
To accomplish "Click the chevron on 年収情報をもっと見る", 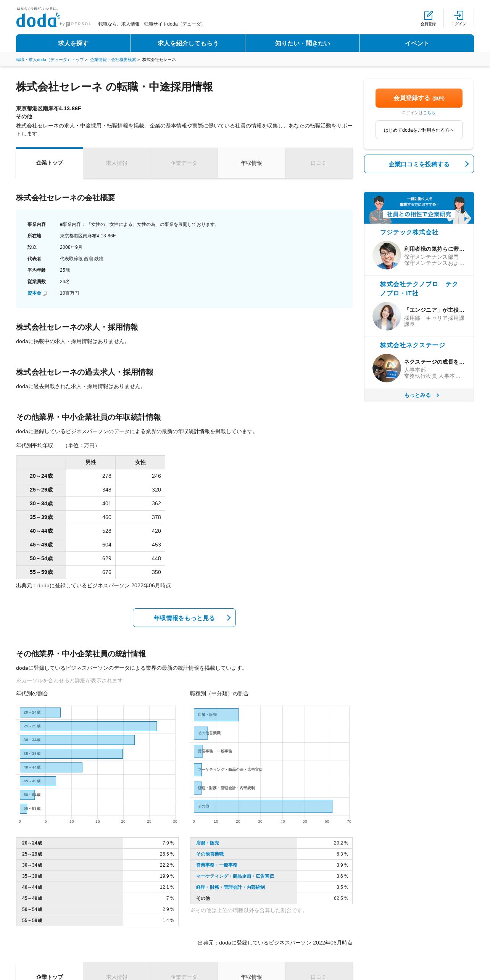I will pyautogui.click(x=229, y=617).
